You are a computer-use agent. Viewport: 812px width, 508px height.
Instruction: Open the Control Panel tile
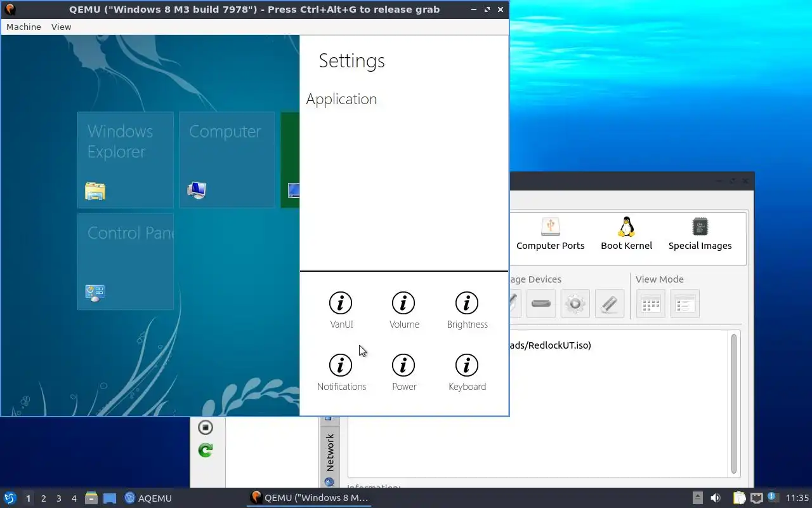click(x=126, y=262)
